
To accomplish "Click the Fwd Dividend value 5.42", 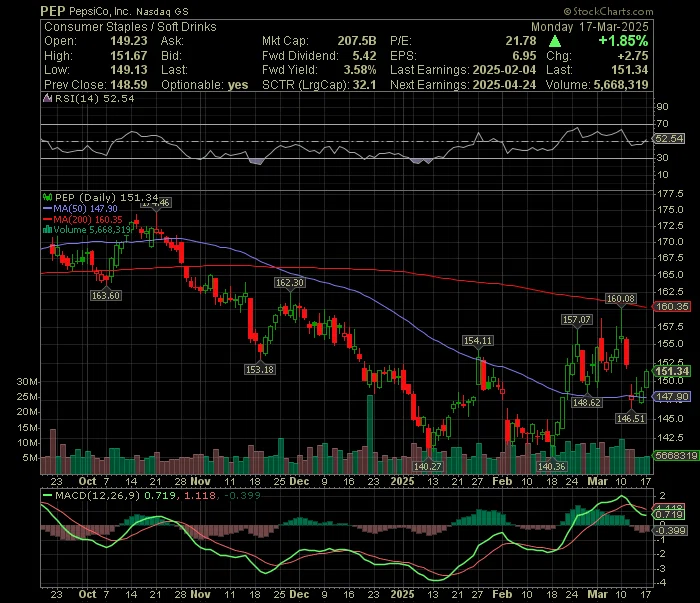I will (x=364, y=56).
